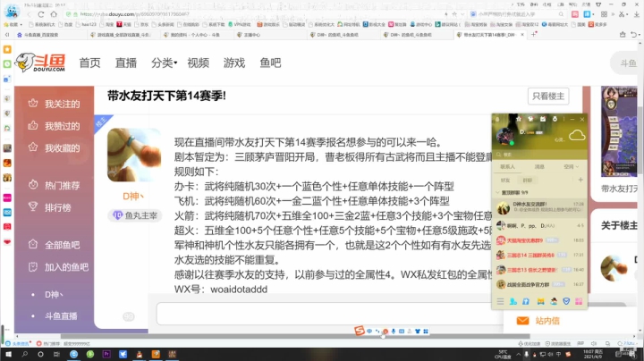Click the reply text input box
Screen dimensions: 644x361
[x=328, y=314]
